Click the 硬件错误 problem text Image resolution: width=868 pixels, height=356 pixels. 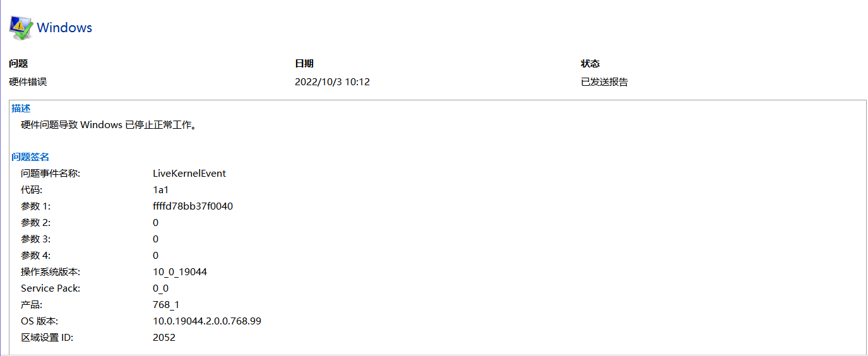tap(28, 82)
